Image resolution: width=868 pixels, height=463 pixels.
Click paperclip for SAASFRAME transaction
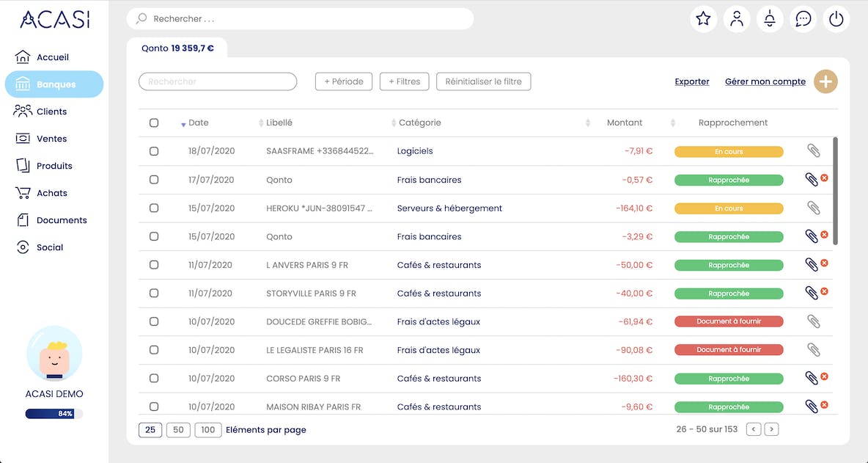pos(813,151)
